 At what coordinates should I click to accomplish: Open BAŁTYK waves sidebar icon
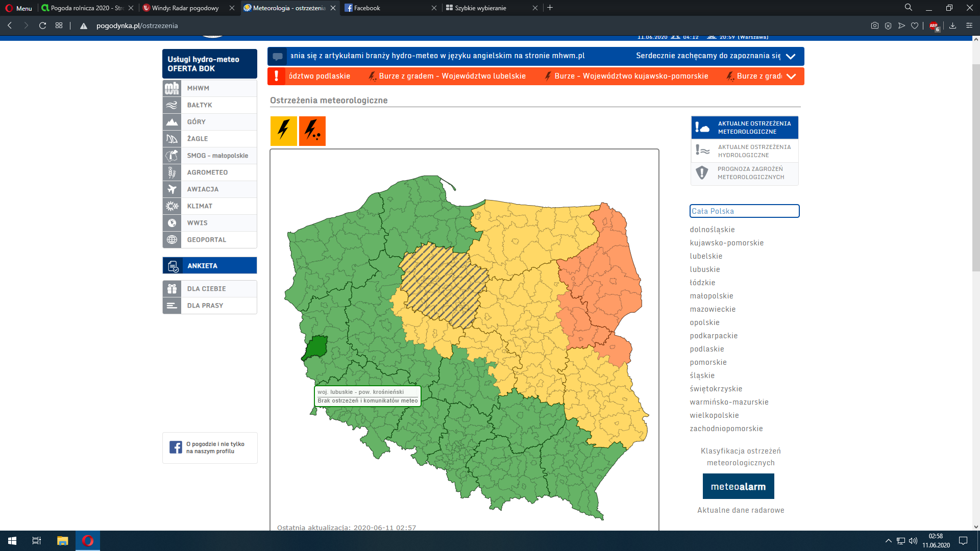click(172, 105)
